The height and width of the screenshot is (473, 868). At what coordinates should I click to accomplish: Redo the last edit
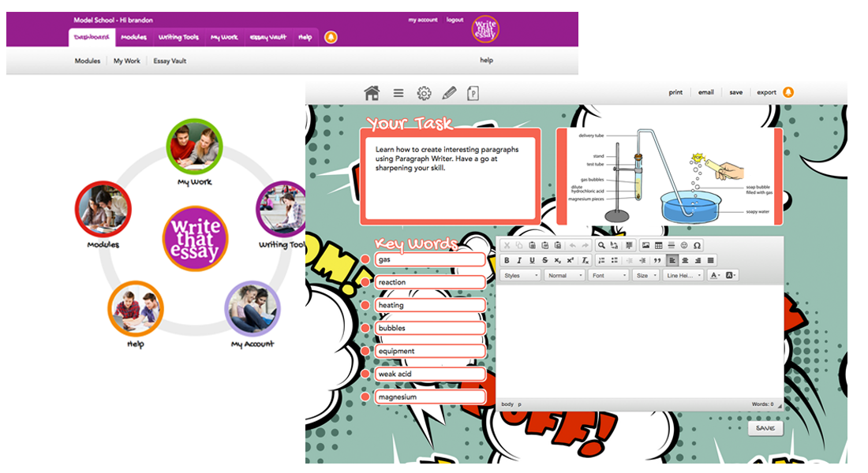(x=586, y=245)
